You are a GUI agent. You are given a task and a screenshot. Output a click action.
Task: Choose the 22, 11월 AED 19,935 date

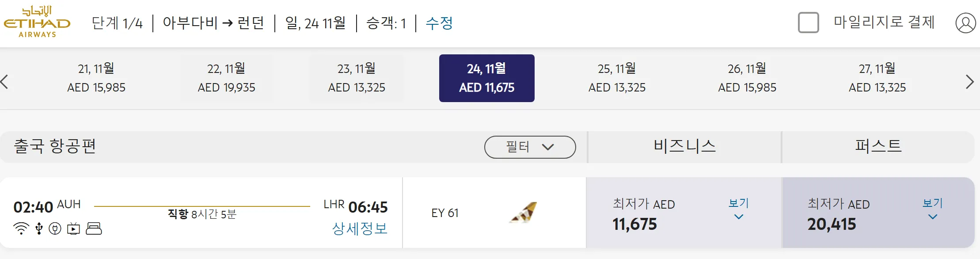click(x=226, y=78)
